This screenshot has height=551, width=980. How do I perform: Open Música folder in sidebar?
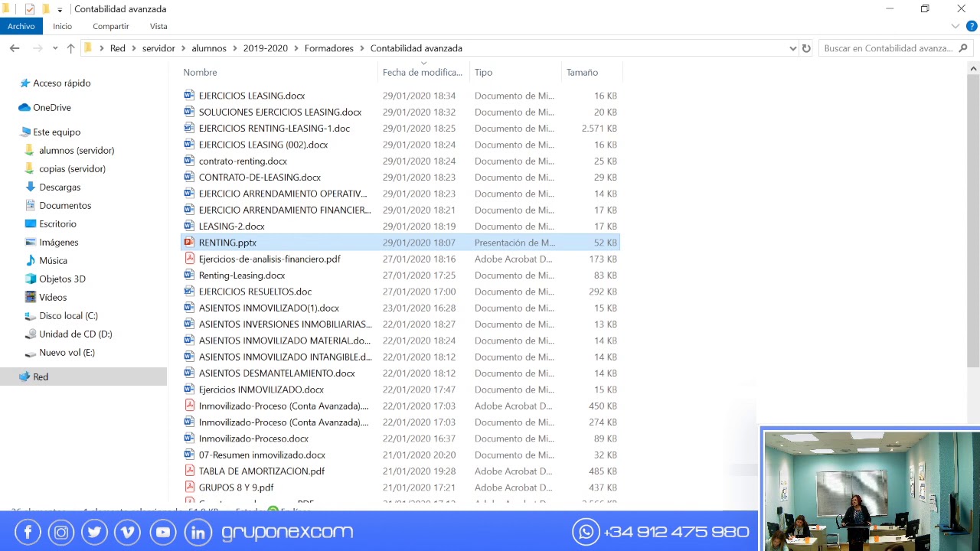pos(53,260)
